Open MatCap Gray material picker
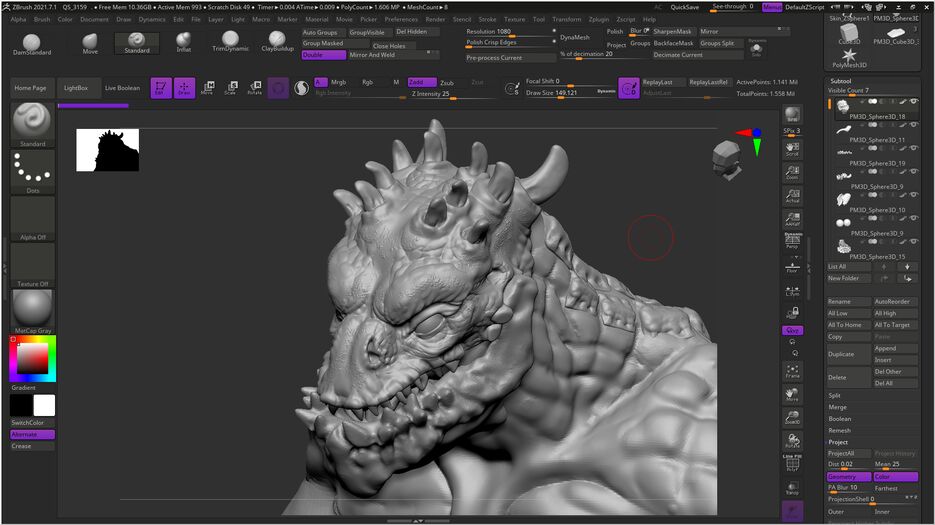 [x=32, y=311]
